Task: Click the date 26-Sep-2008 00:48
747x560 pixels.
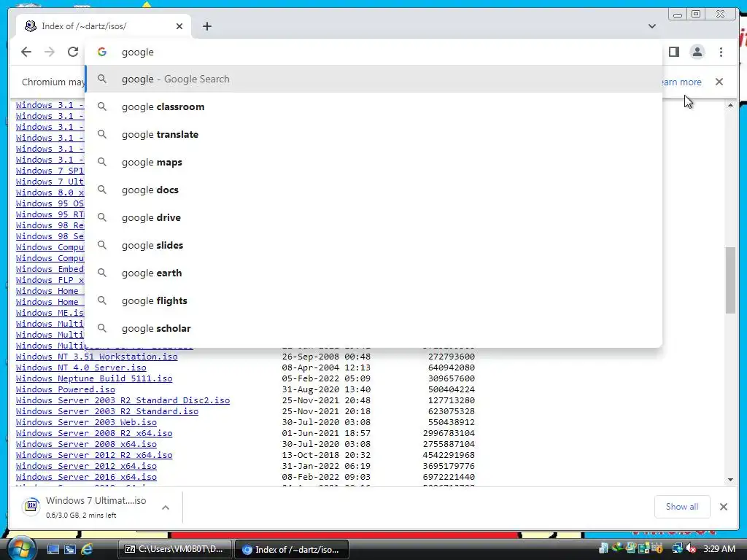Action: pyautogui.click(x=326, y=357)
